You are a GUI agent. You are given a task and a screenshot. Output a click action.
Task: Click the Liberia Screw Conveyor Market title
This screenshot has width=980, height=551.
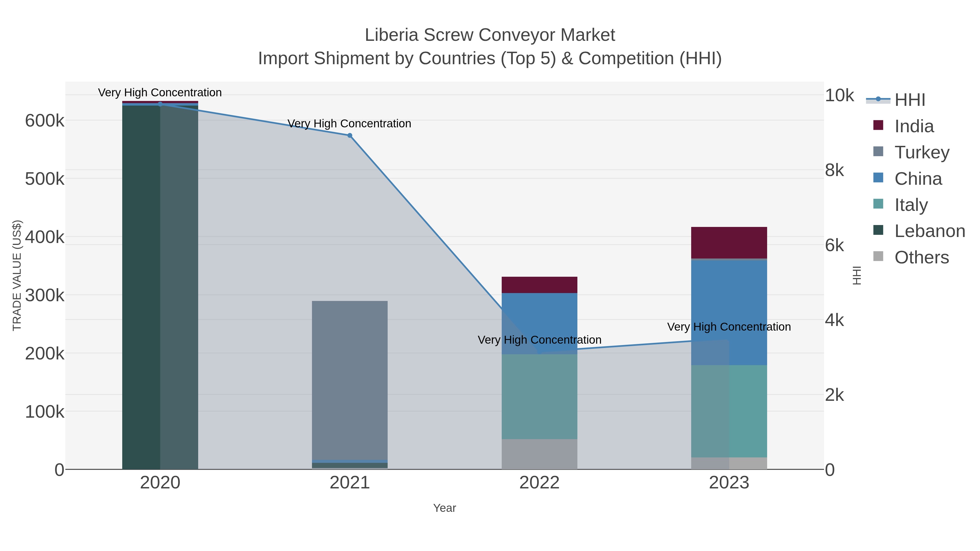(x=490, y=35)
